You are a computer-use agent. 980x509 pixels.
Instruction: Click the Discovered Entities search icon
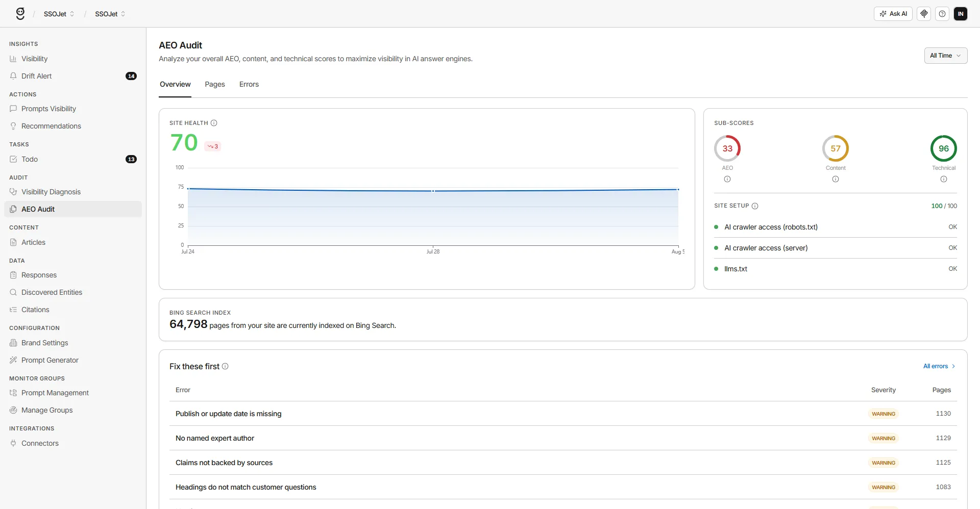pos(13,292)
